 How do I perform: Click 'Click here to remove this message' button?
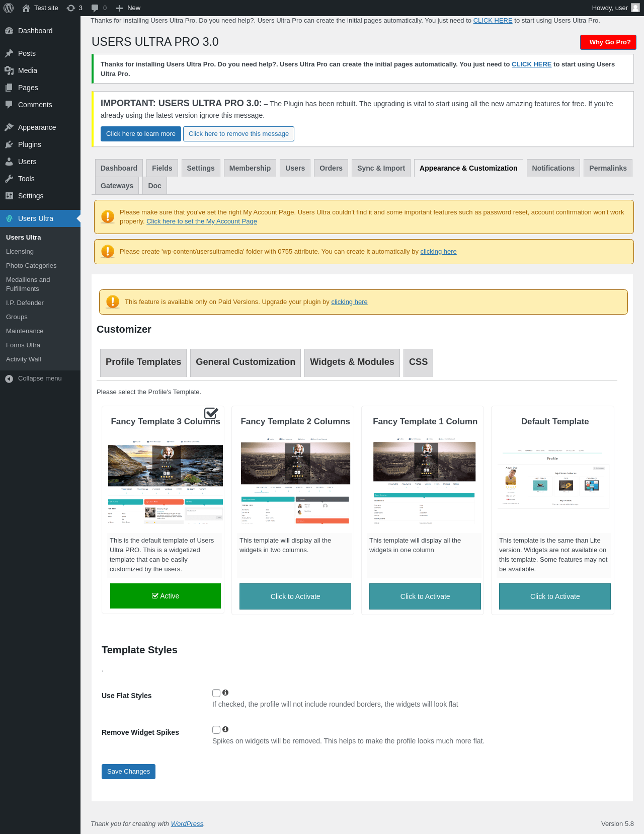click(x=238, y=134)
